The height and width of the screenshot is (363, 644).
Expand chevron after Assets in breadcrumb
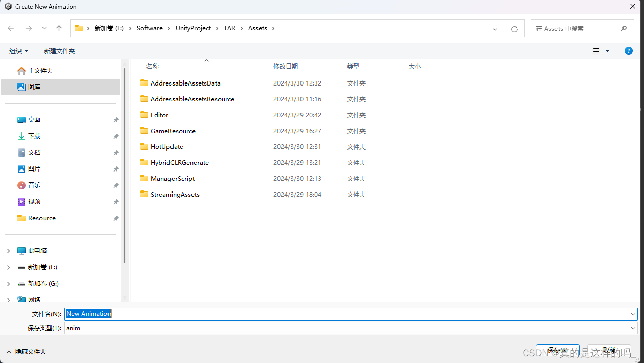pos(273,28)
